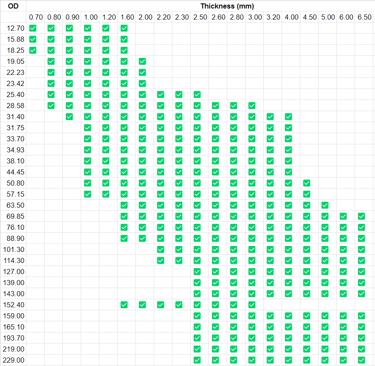Toggle checkbox at OD 57.15, thickness 1.00

click(88, 194)
